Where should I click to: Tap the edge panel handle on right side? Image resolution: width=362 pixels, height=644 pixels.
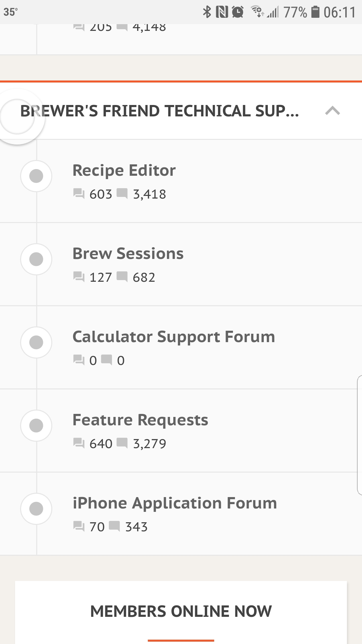tap(359, 435)
